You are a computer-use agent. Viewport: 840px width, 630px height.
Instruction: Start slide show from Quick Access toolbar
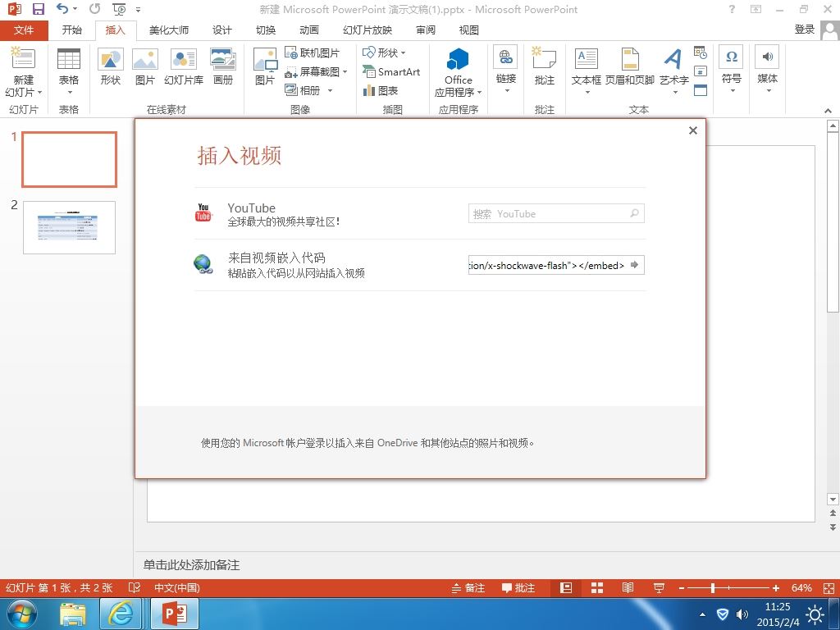pos(119,9)
